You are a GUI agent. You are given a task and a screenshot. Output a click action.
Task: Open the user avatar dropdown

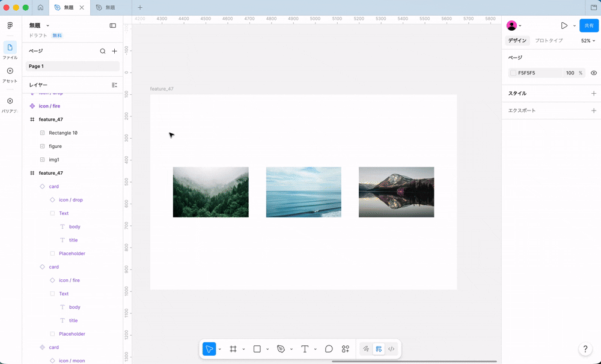click(x=514, y=26)
